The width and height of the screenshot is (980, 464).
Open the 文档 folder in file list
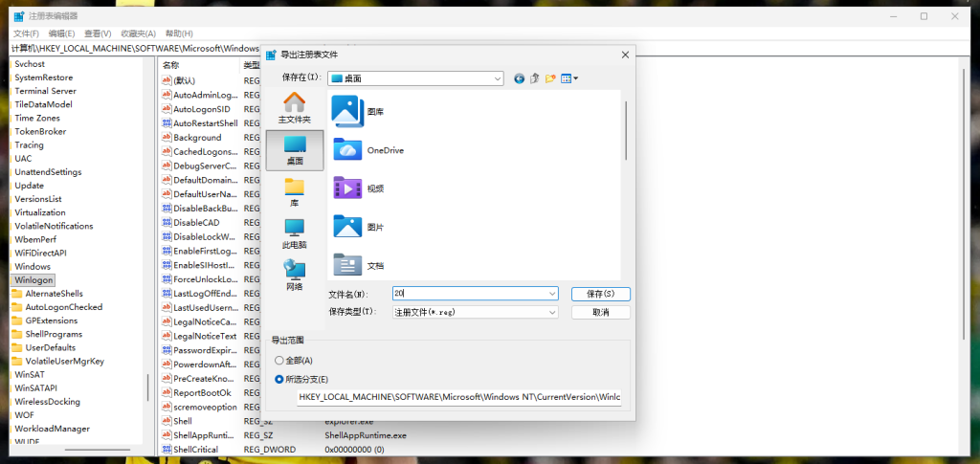click(x=359, y=265)
